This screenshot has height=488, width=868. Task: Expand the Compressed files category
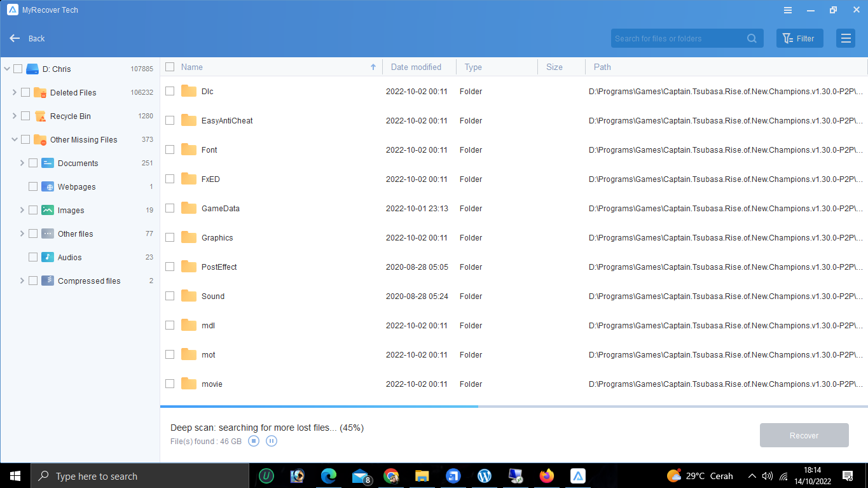click(22, 281)
